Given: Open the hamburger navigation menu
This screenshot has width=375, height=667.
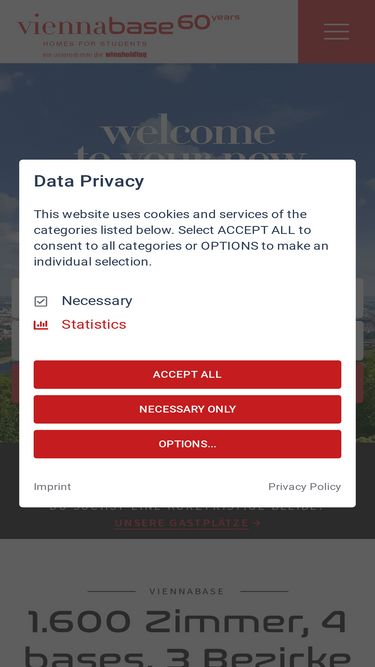Looking at the screenshot, I should [x=336, y=31].
